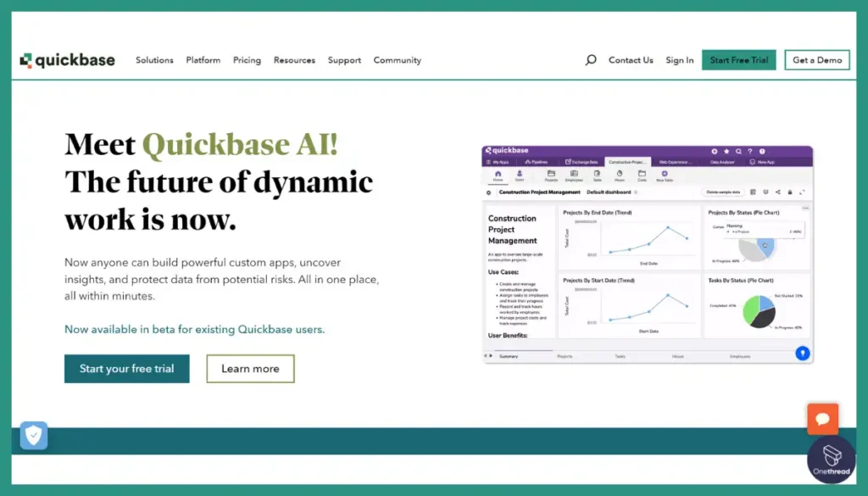Click the lock icon on dashboard toolbar

[x=790, y=192]
